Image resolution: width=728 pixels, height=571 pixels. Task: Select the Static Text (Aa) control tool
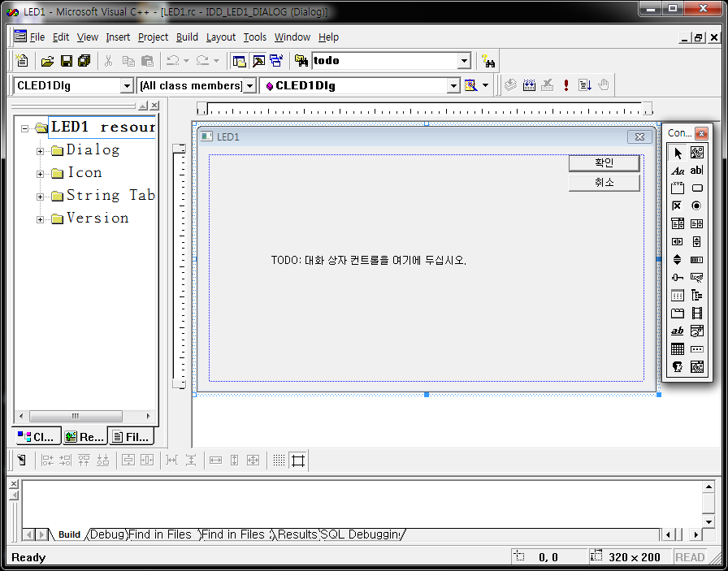(x=678, y=171)
